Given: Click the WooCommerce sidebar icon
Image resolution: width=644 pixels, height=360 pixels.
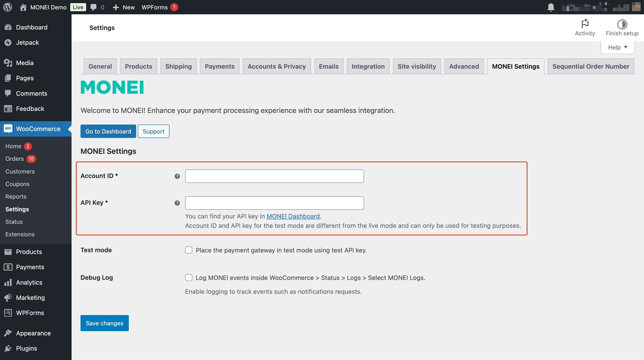Looking at the screenshot, I should 8,129.
